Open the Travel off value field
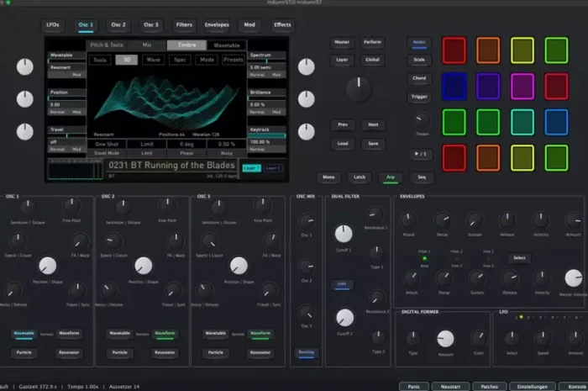588x391 pixels. click(67, 142)
